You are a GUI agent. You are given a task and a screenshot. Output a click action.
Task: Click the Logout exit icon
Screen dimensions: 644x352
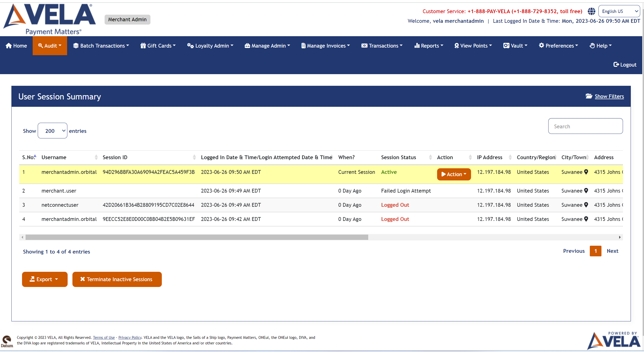(x=616, y=65)
